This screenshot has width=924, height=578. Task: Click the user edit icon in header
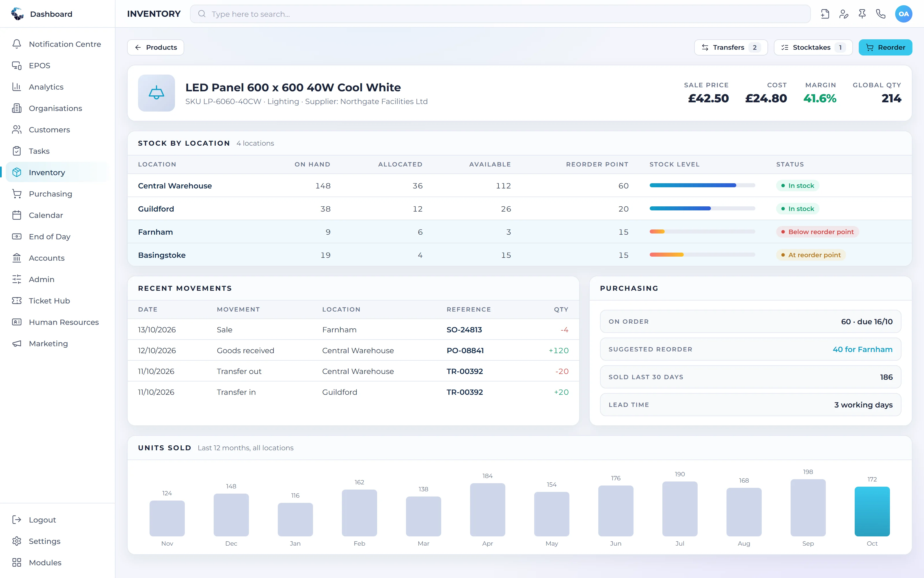(844, 14)
